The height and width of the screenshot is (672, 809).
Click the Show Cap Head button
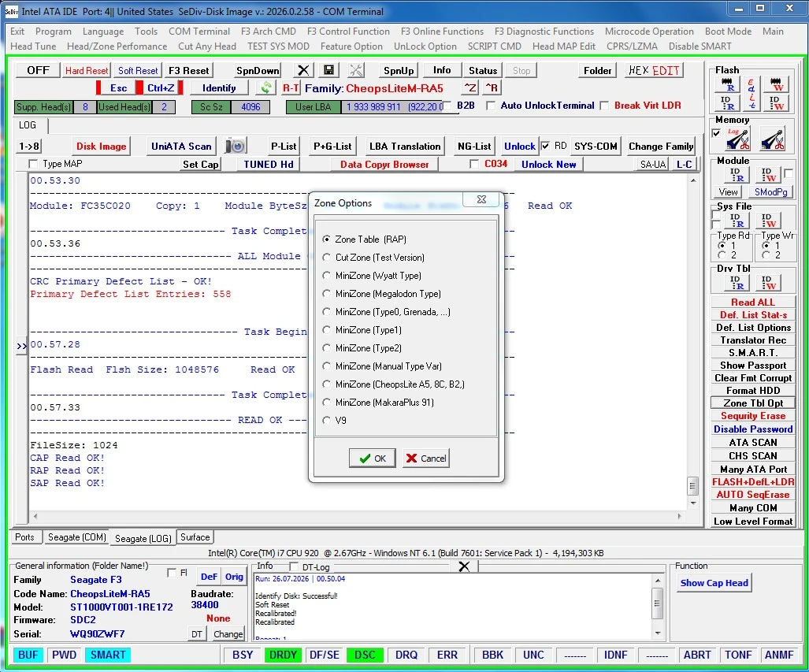(x=714, y=583)
